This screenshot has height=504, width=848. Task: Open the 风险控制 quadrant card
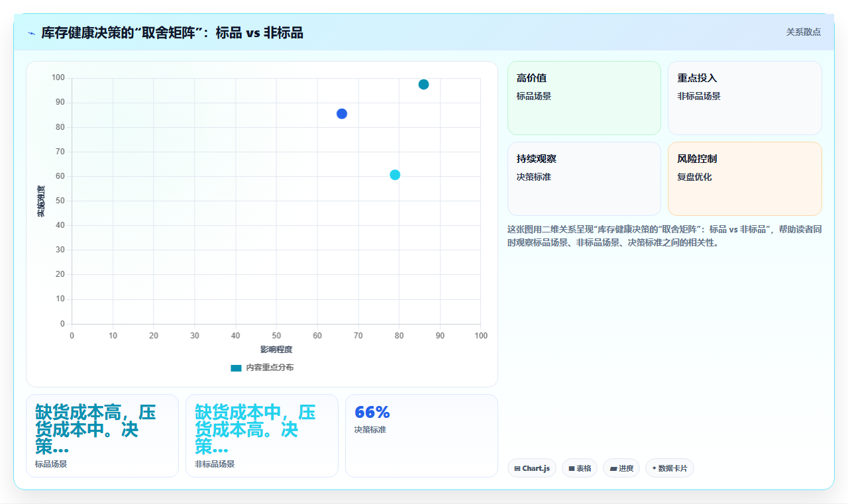(x=745, y=179)
